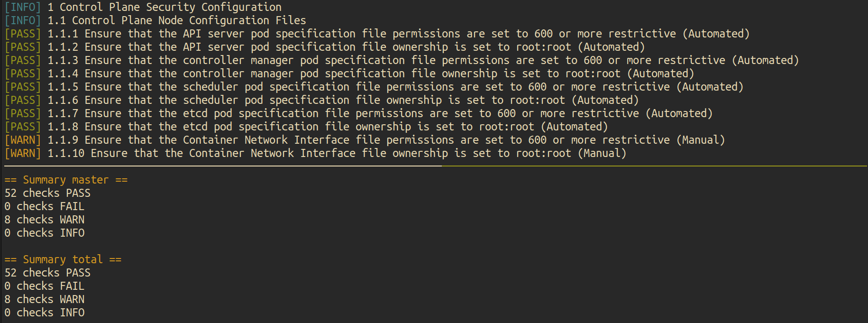Viewport: 868px width, 323px height.
Task: Click the '1.1 Control Plane Node Configuration Files' heading
Action: [x=177, y=20]
